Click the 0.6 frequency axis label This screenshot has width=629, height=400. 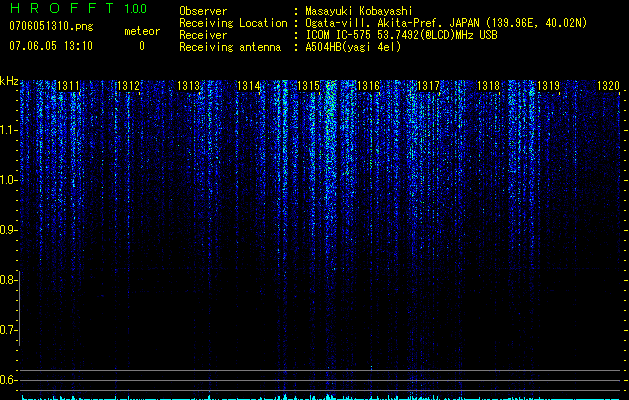(x=7, y=380)
